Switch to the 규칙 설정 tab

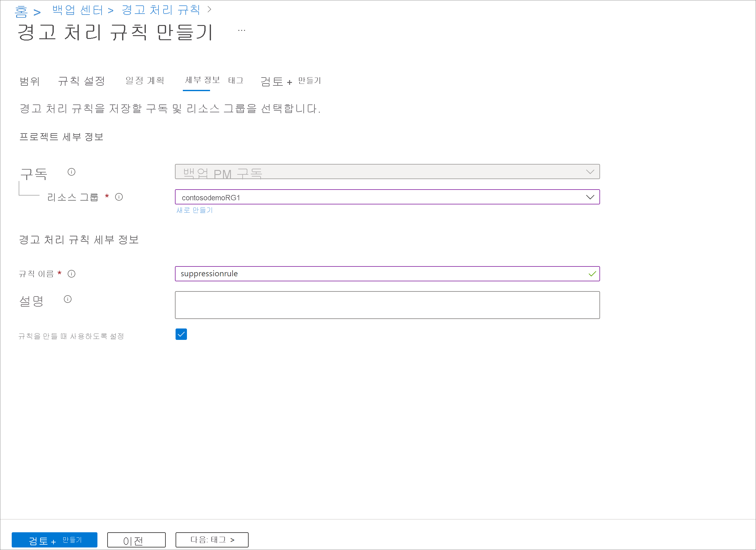pyautogui.click(x=82, y=81)
